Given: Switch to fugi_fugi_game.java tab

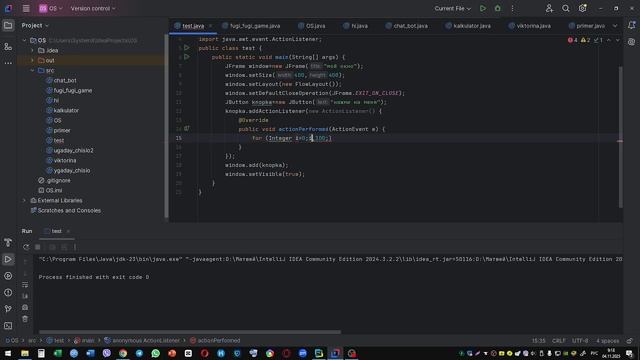Looking at the screenshot, I should coord(251,26).
